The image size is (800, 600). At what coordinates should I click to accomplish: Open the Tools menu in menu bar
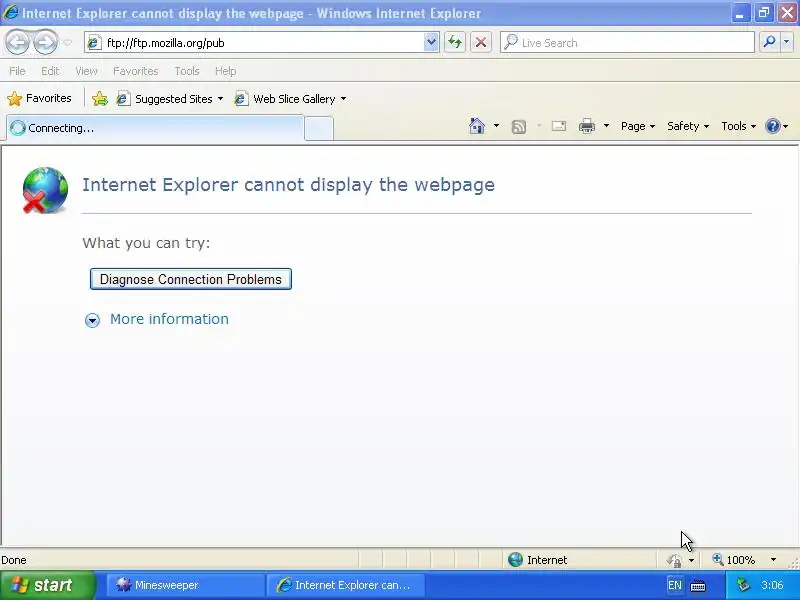pos(187,71)
